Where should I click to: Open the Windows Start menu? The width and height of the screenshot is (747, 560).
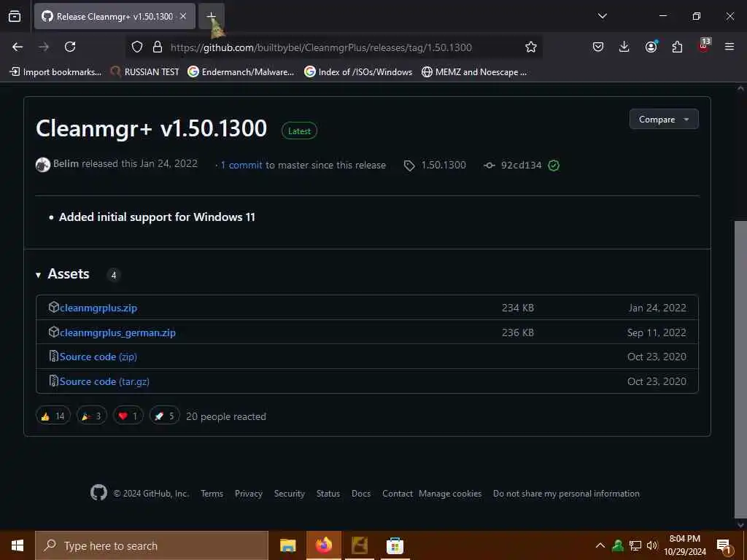[x=18, y=545]
